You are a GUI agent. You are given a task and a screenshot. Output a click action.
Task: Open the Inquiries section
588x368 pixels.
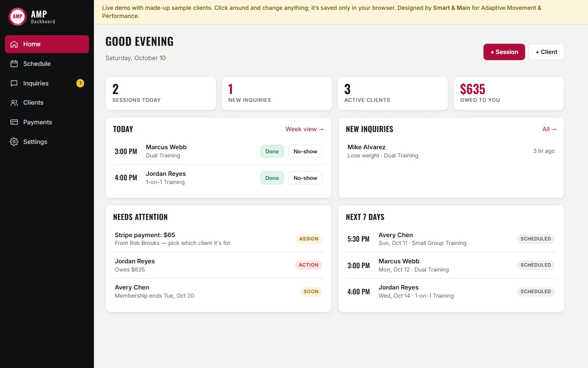pyautogui.click(x=47, y=83)
